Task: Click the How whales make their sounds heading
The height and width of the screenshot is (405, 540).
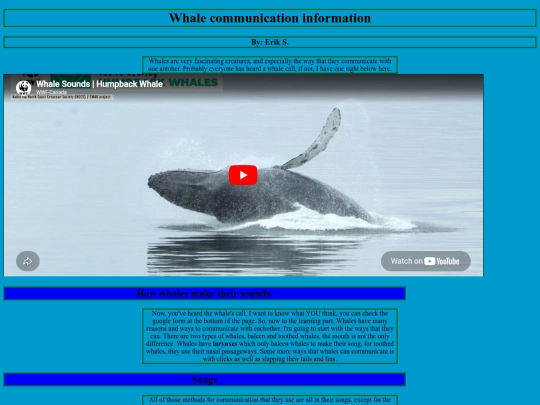Action: (x=205, y=293)
